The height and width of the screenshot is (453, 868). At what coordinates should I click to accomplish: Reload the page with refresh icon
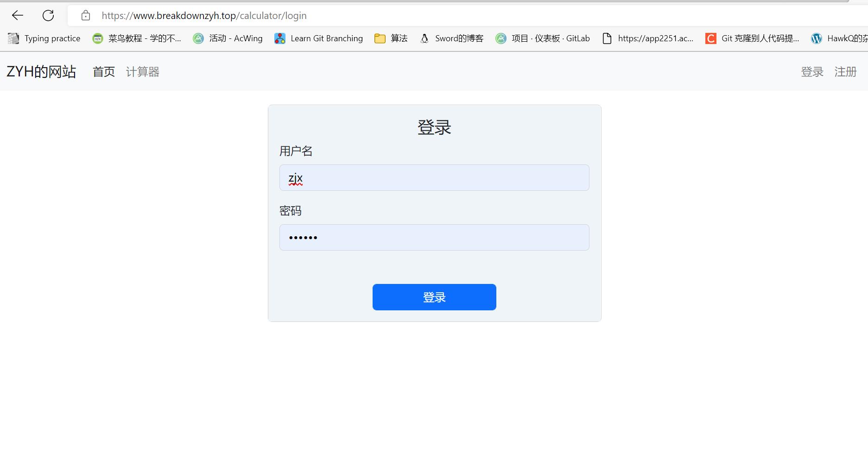[x=48, y=15]
